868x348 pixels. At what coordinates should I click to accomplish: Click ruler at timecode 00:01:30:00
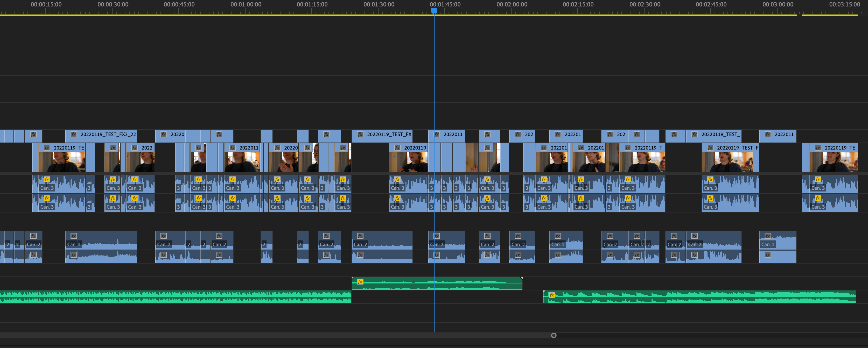tap(379, 4)
